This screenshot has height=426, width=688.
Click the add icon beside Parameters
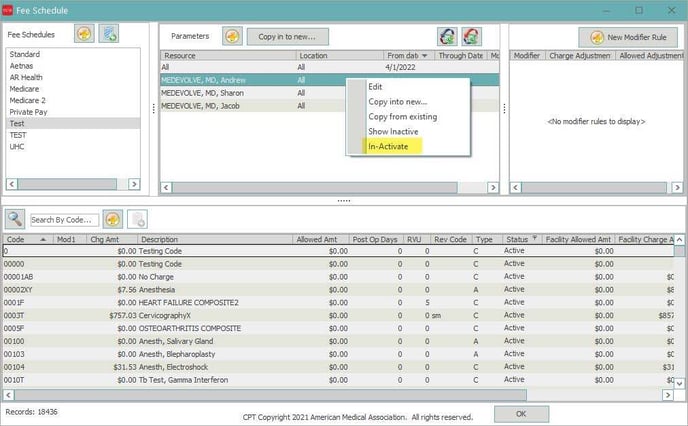click(232, 36)
